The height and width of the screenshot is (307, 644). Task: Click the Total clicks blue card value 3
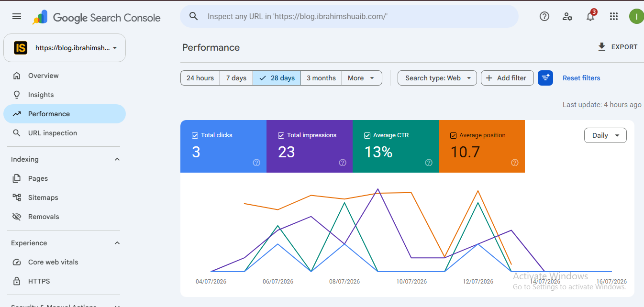point(196,152)
